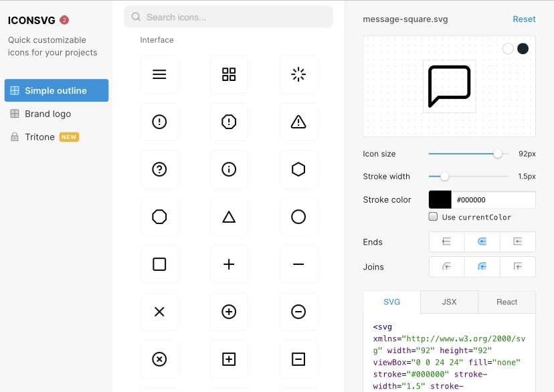Open the Brand logo category
The image size is (554, 392).
pos(47,114)
